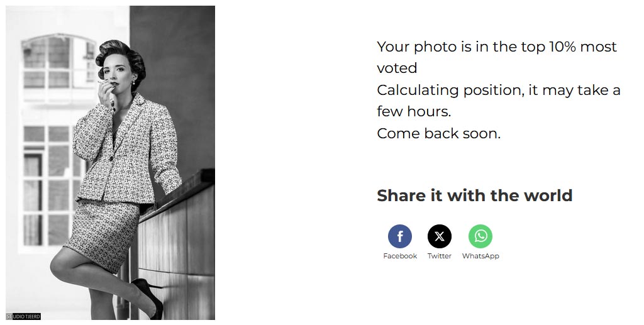Click the Share it with the world heading
Viewport: 644px width, 325px height.
(x=474, y=196)
